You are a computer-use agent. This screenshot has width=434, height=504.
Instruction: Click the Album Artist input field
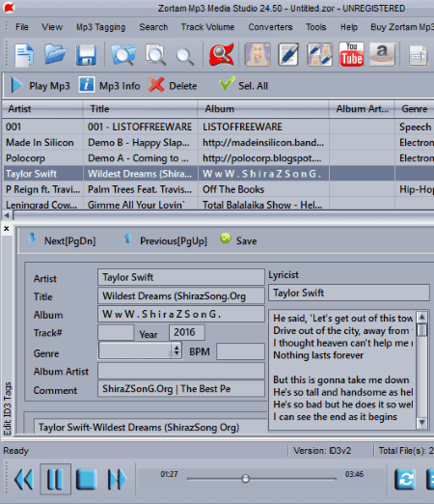[x=181, y=371]
